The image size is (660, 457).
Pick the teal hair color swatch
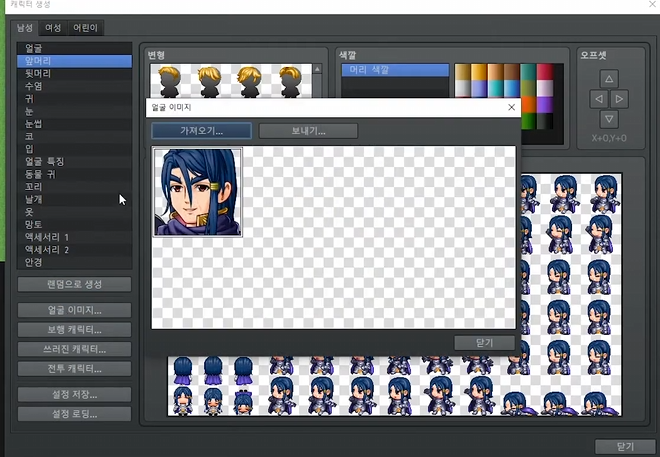point(528,72)
